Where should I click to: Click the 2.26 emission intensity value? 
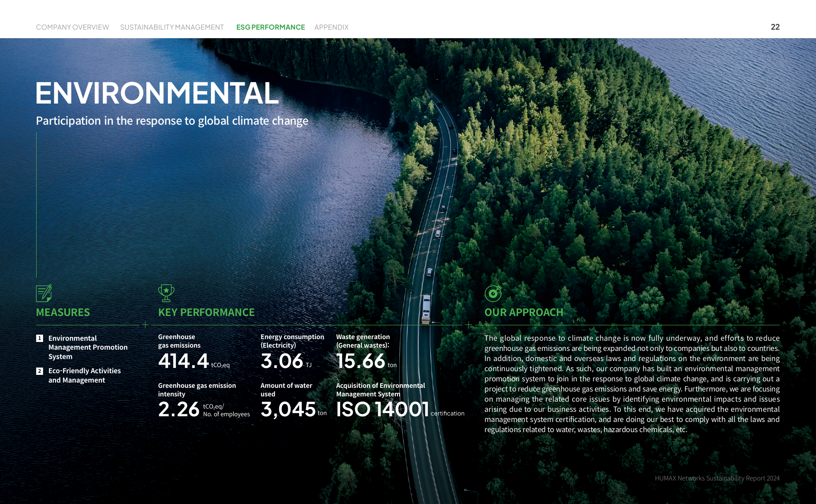179,409
